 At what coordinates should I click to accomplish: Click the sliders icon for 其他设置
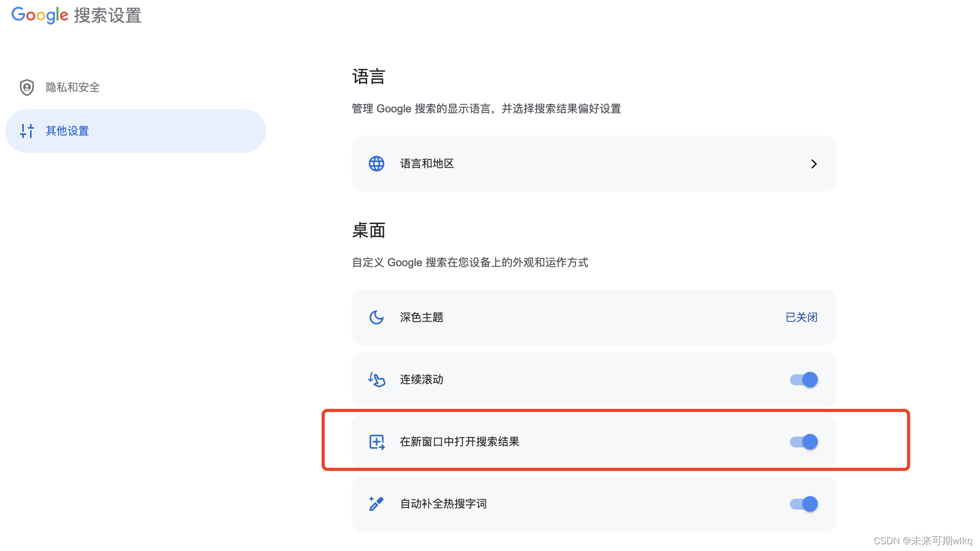pyautogui.click(x=27, y=131)
